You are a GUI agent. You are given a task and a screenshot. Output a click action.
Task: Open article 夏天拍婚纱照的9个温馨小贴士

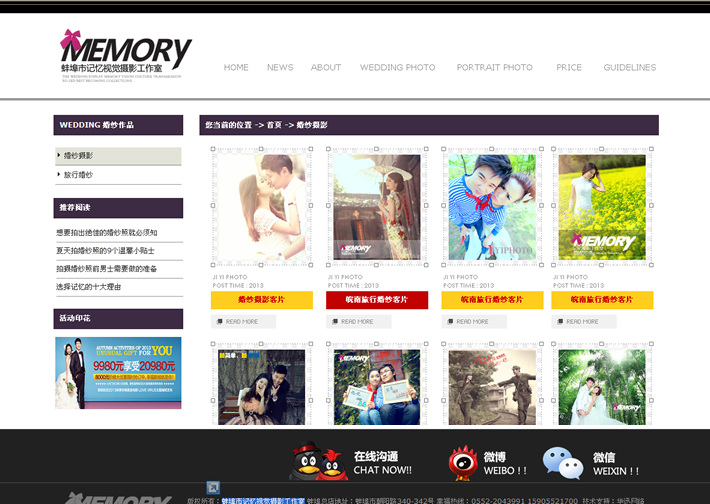pos(106,251)
